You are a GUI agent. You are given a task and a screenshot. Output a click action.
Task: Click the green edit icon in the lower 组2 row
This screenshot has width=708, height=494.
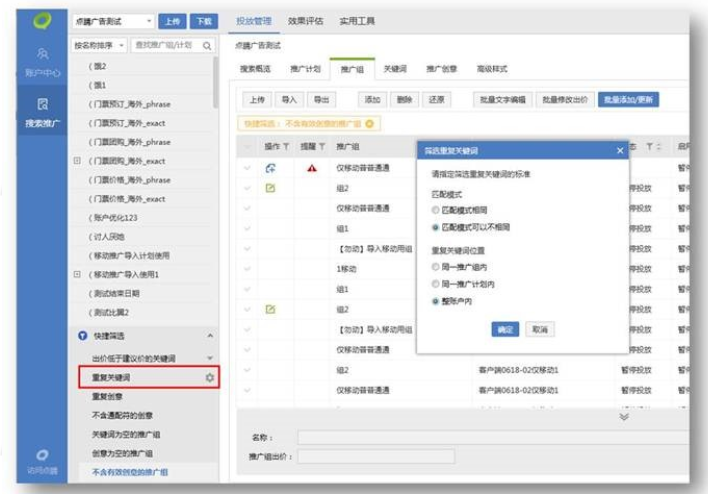(x=270, y=309)
